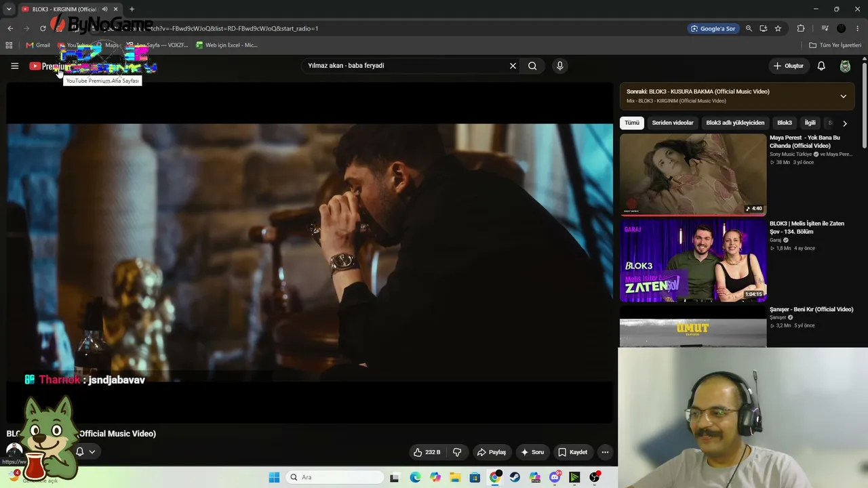Open Chrome's three-dot menu

point(858,28)
